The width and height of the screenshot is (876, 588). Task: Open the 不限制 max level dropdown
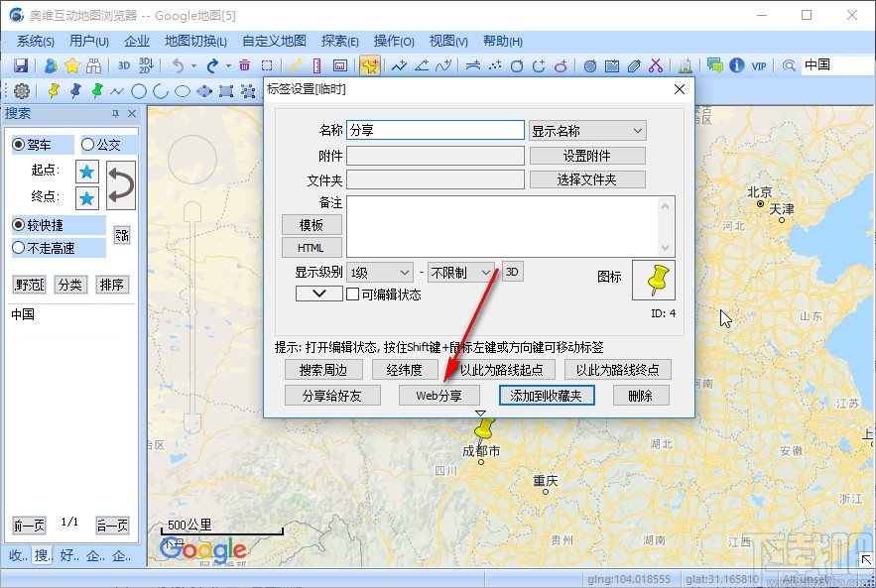(x=461, y=272)
